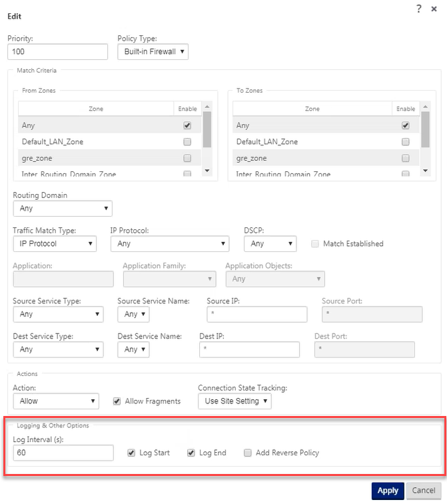Enable gre_zone in To Zones

click(406, 158)
